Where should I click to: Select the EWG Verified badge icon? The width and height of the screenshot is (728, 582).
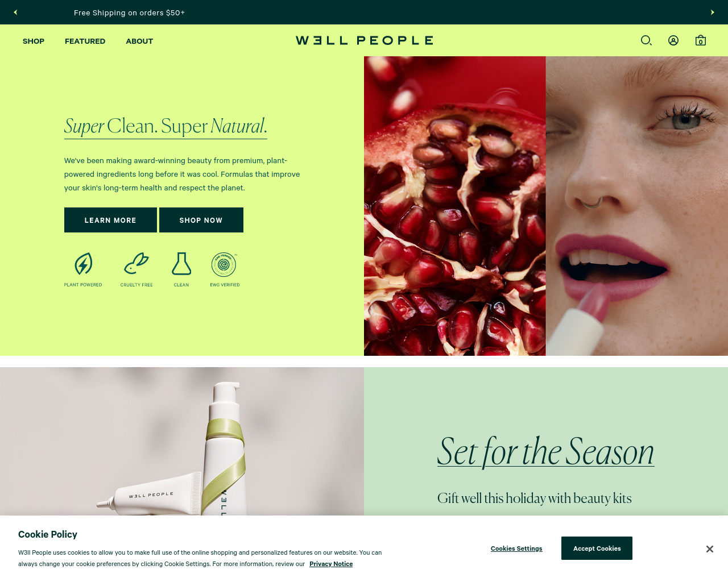tap(224, 264)
